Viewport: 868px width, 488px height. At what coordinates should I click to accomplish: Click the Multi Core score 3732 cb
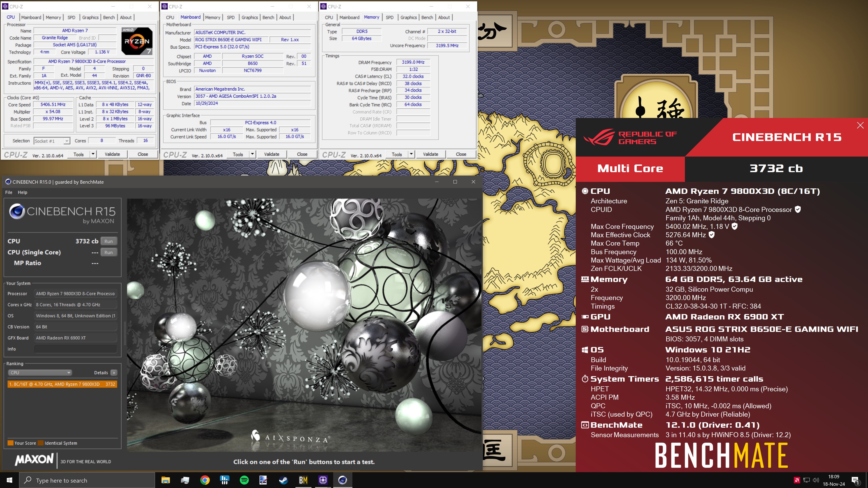[x=776, y=168]
